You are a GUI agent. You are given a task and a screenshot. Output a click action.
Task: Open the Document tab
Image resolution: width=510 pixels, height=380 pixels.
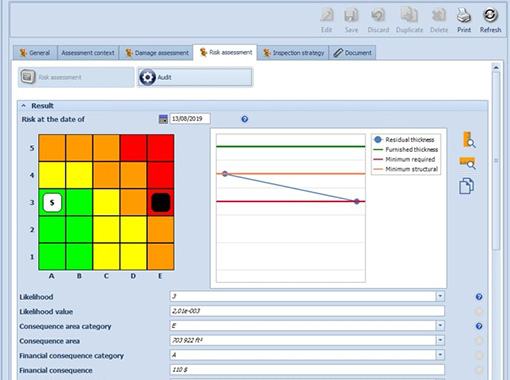(x=353, y=53)
